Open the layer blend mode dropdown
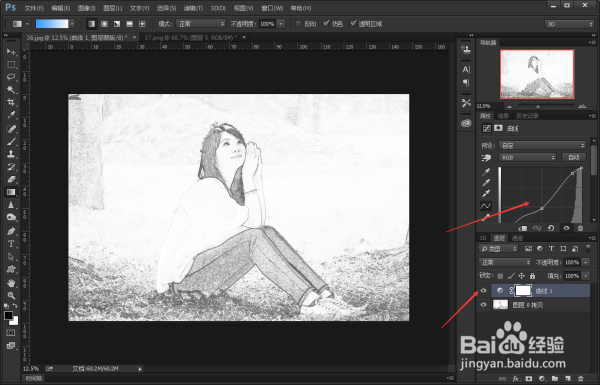The image size is (600, 385). 505,262
